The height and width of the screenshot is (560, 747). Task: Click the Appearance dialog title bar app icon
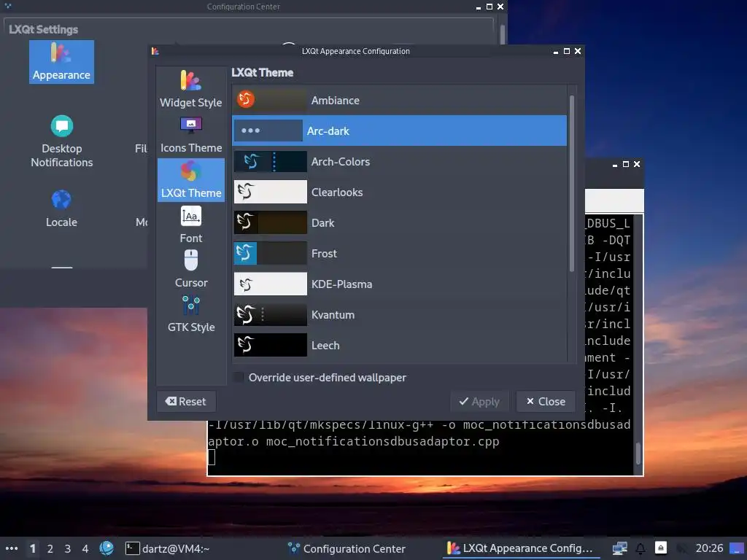pyautogui.click(x=155, y=51)
